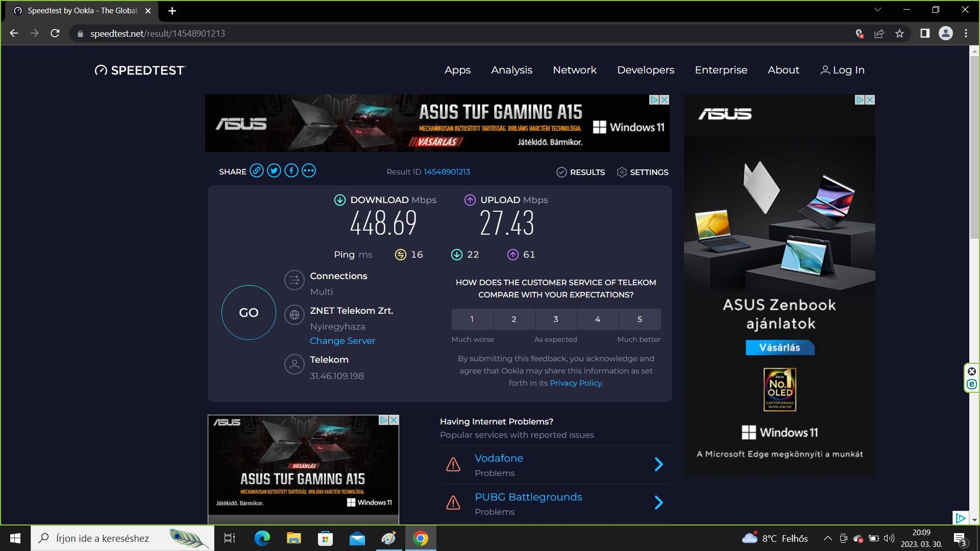Click the browser share page icon
Screen dimensions: 980x551
point(879,34)
